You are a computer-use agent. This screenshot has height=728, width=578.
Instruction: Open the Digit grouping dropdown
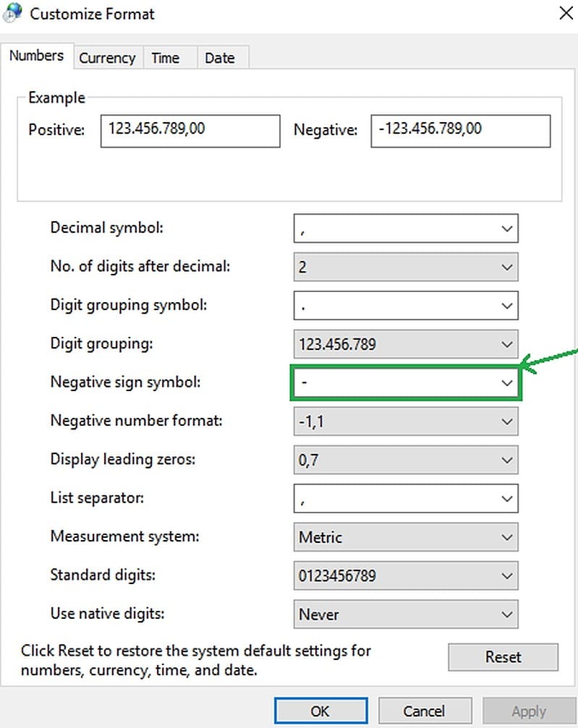[506, 344]
